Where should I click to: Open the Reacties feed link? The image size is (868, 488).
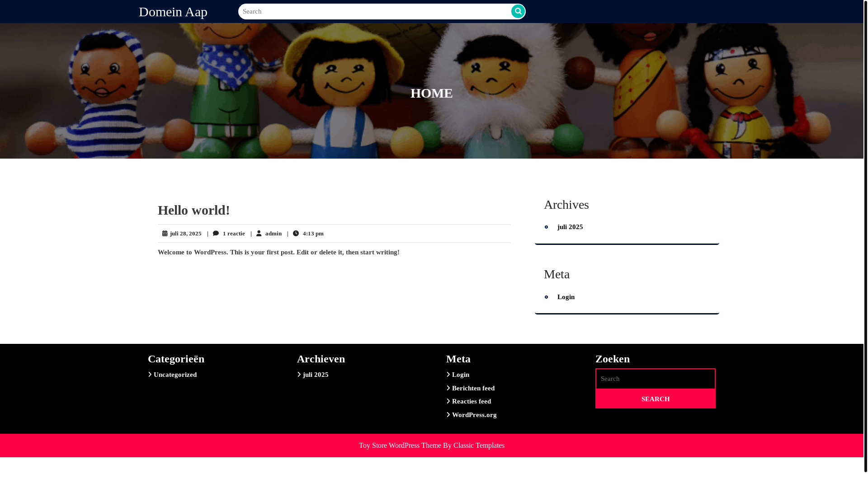coord(472,401)
